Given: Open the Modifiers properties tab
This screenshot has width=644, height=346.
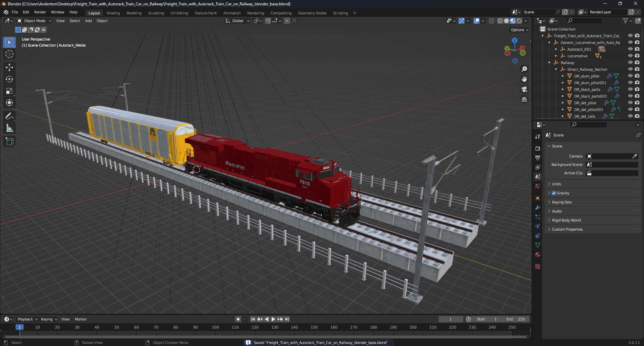Looking at the screenshot, I should tap(538, 208).
